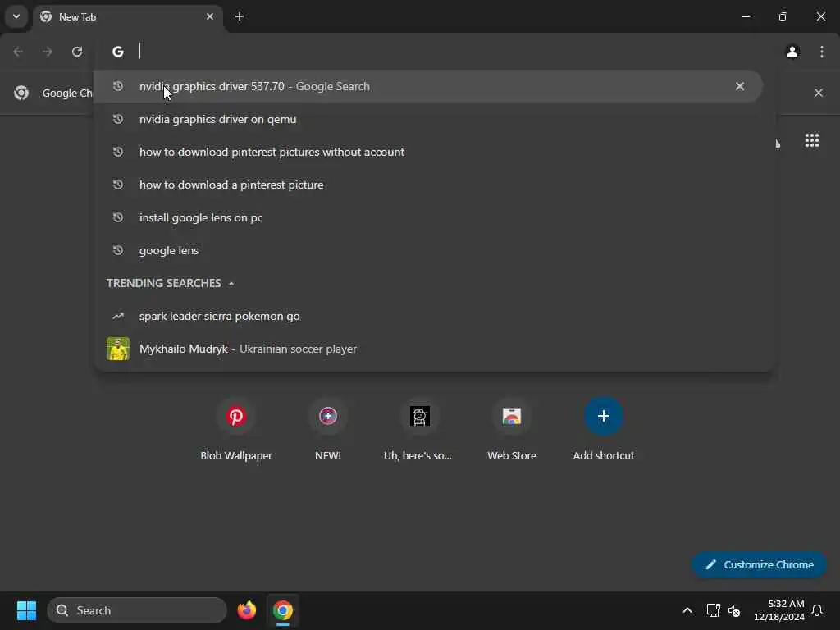Select install google lens on pc suggestion
Viewport: 840px width, 630px height.
(x=428, y=217)
